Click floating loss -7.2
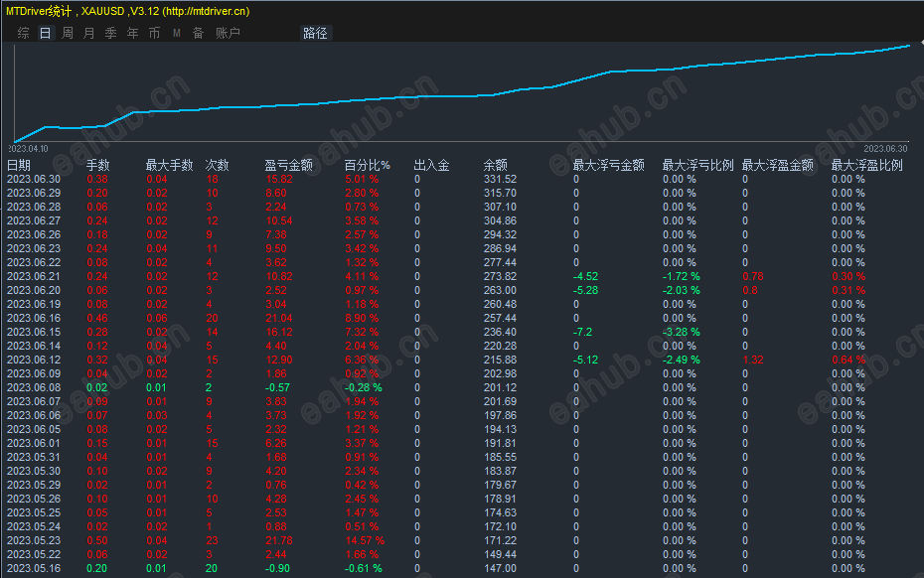The width and height of the screenshot is (924, 578). click(x=583, y=333)
